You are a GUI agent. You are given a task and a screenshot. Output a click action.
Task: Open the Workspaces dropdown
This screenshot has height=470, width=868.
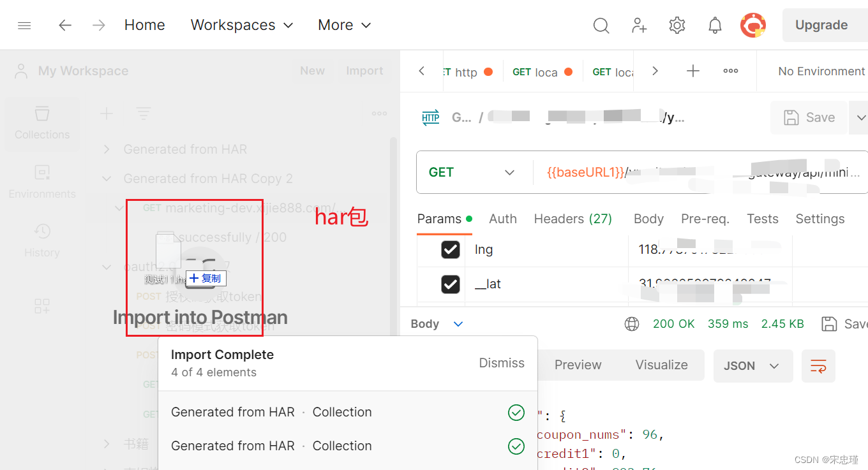click(242, 25)
